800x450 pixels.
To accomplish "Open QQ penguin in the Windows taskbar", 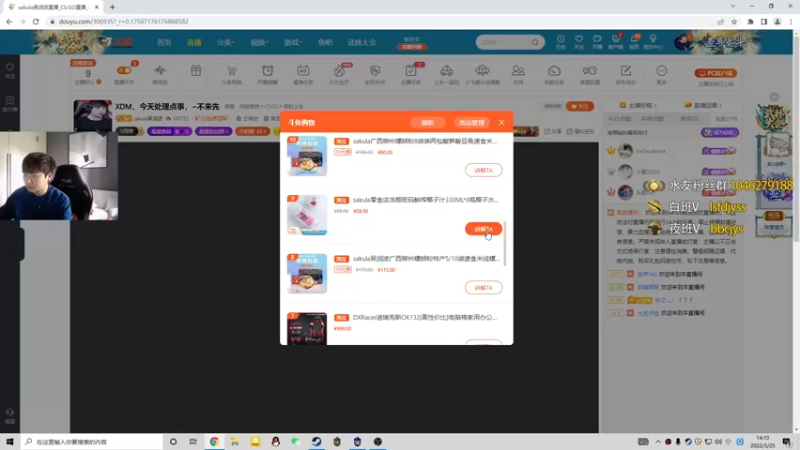I will 276,441.
